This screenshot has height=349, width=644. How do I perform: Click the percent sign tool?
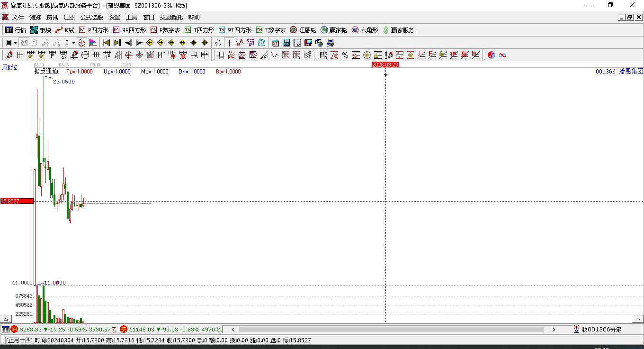pos(345,55)
